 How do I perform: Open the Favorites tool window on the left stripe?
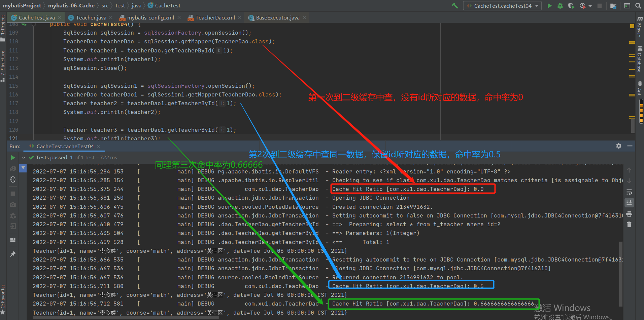click(3, 299)
